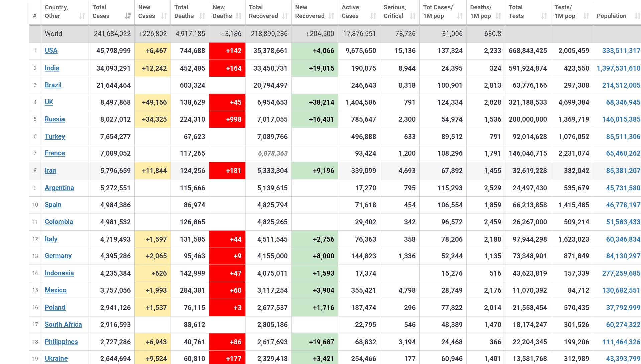Click France total recovered 6,878,363
Image resolution: width=641 pixels, height=364 pixels.
(273, 153)
